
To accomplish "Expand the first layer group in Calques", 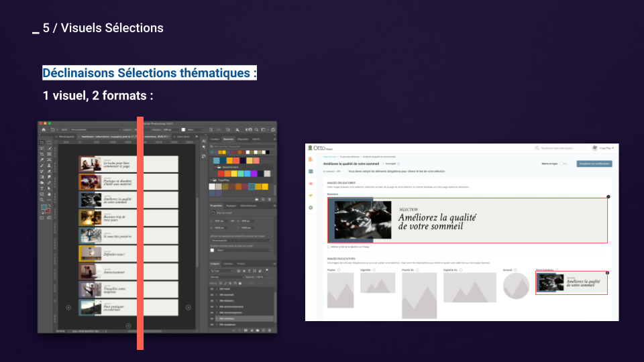I will 217,289.
